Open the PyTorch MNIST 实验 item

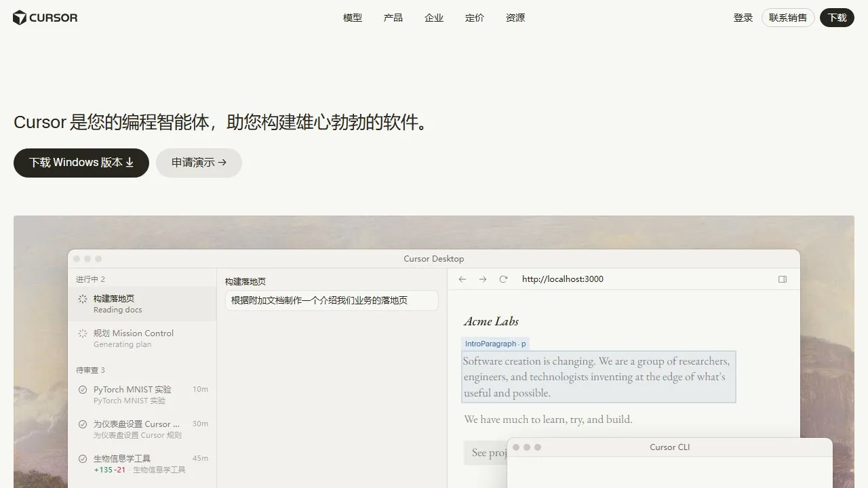click(142, 394)
